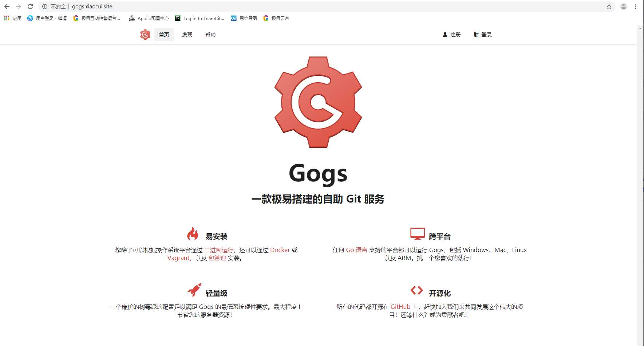Click the browser back arrow
The width and height of the screenshot is (644, 346).
point(7,7)
